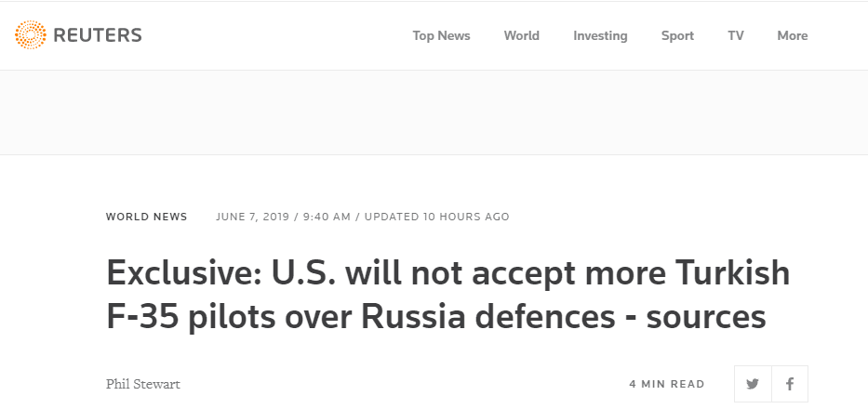Share the article on Twitter
The image size is (868, 409).
tap(753, 384)
